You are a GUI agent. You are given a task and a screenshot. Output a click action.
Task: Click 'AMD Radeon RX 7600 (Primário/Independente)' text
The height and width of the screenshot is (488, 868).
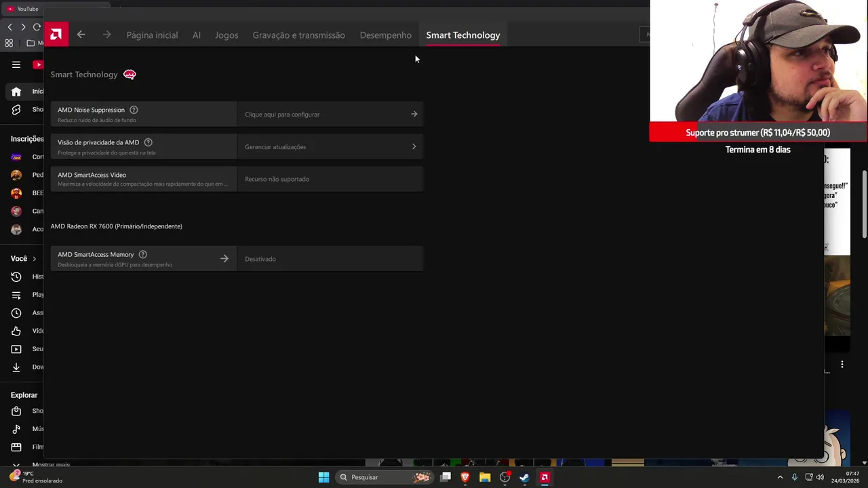[116, 226]
